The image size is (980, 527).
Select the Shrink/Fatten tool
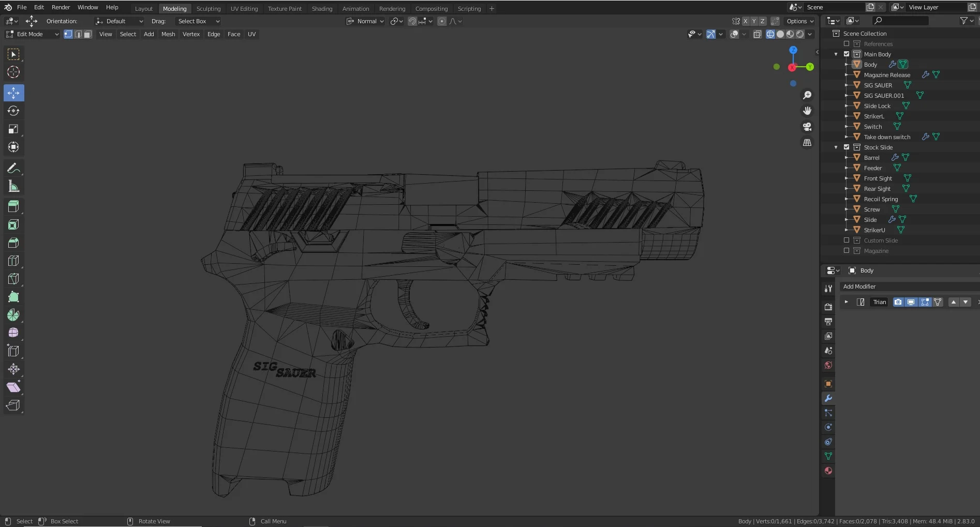pyautogui.click(x=13, y=369)
